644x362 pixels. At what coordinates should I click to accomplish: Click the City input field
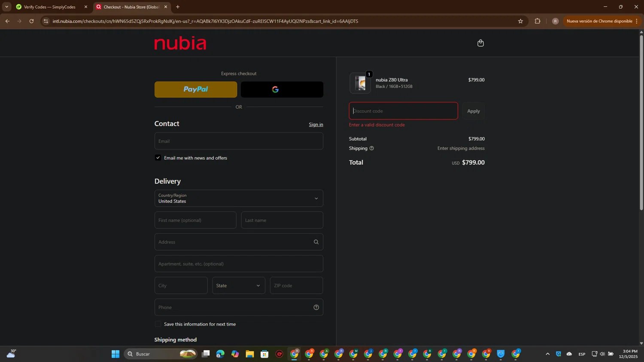click(181, 286)
